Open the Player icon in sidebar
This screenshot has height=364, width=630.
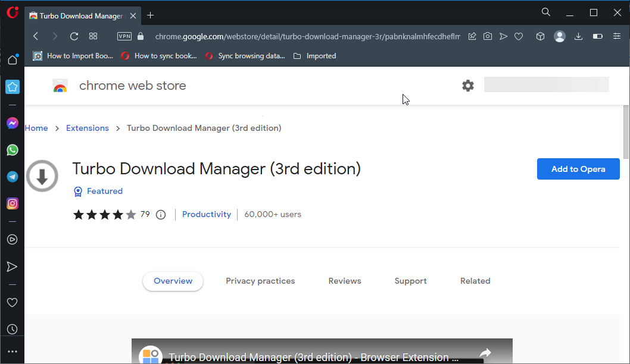click(x=13, y=240)
